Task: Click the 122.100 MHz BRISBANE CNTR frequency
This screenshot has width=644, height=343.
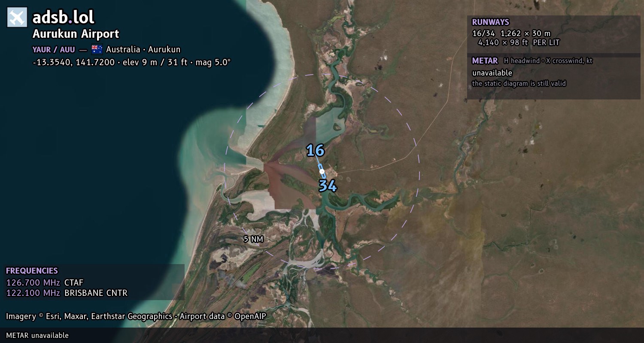Action: 67,293
